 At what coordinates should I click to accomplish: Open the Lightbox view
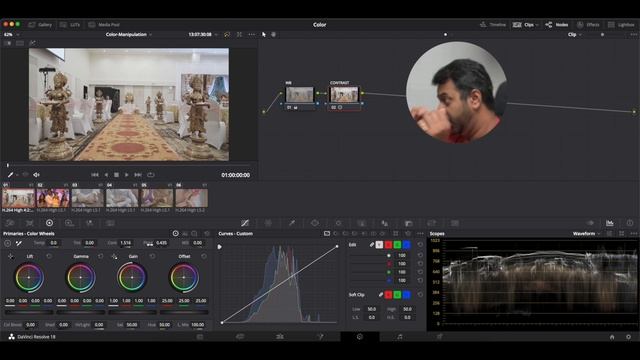(x=621, y=24)
